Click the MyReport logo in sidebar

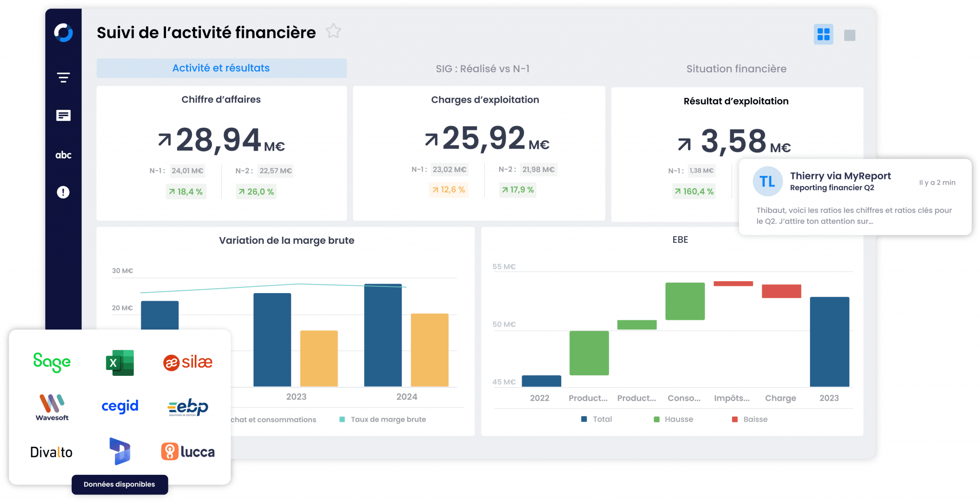click(63, 33)
